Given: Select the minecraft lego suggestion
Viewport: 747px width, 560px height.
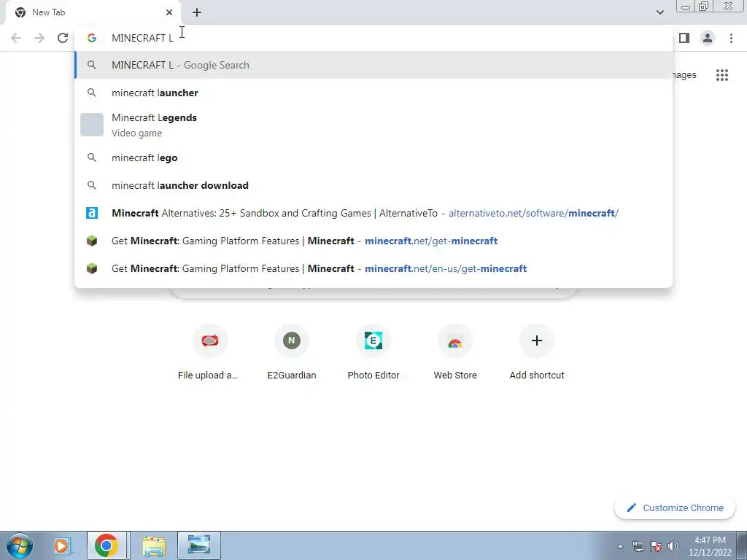Looking at the screenshot, I should [x=373, y=157].
